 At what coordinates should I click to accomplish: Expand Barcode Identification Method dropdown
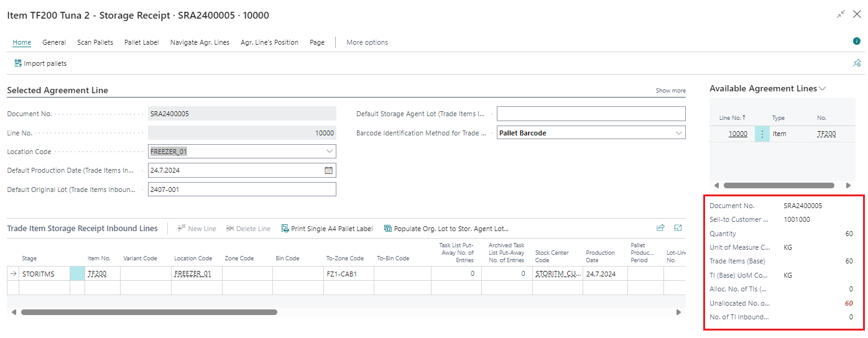coord(678,132)
